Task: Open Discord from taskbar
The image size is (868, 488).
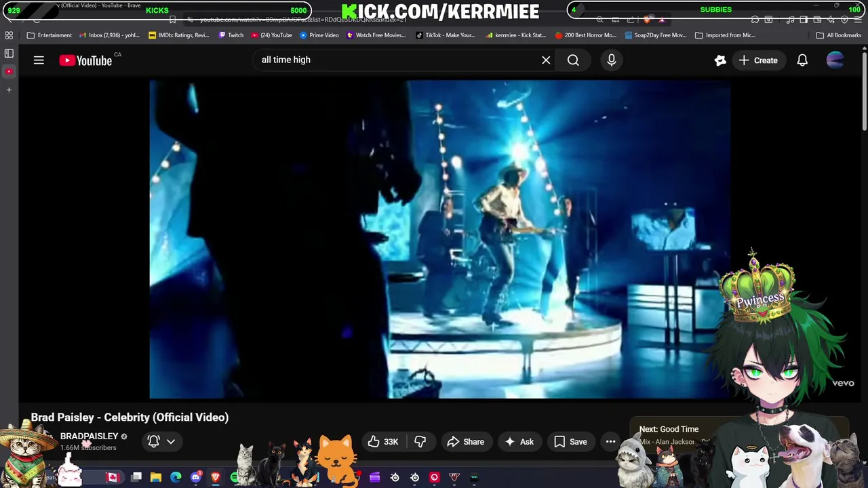Action: tap(196, 478)
